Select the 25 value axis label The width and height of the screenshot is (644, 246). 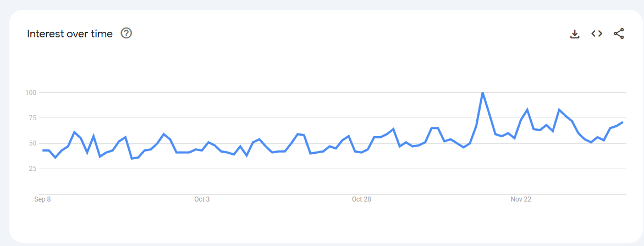(32, 169)
